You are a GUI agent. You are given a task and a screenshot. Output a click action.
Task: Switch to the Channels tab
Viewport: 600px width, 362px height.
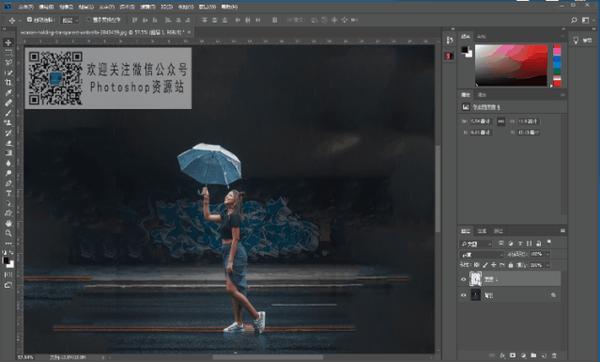click(x=482, y=231)
